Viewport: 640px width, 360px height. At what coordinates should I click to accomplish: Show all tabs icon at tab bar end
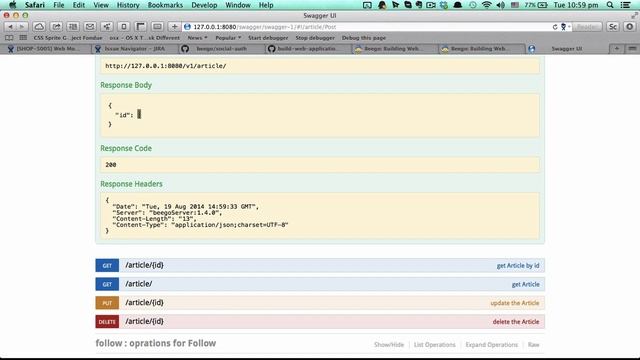coord(632,49)
